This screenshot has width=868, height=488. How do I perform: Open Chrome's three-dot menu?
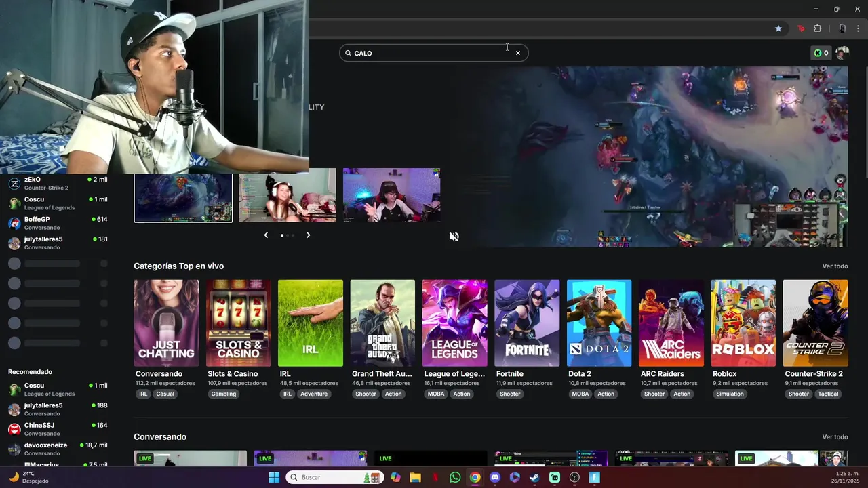[x=858, y=28]
